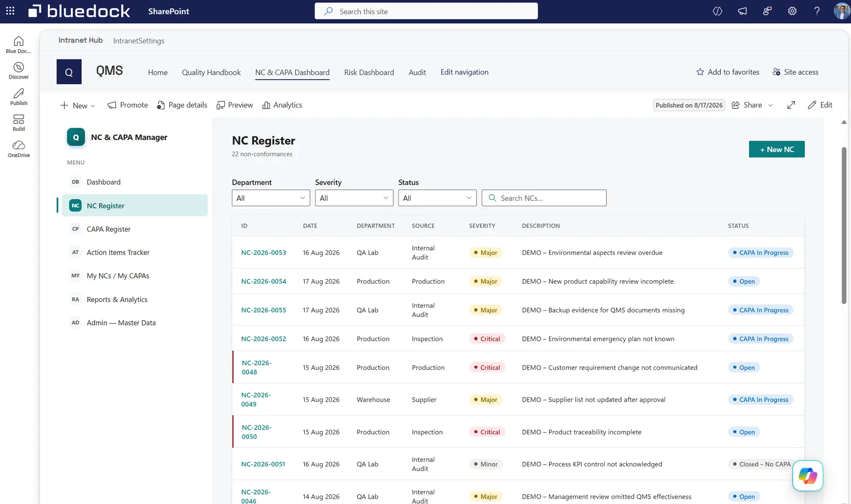Open the Severity filter dropdown
This screenshot has width=851, height=504.
354,198
